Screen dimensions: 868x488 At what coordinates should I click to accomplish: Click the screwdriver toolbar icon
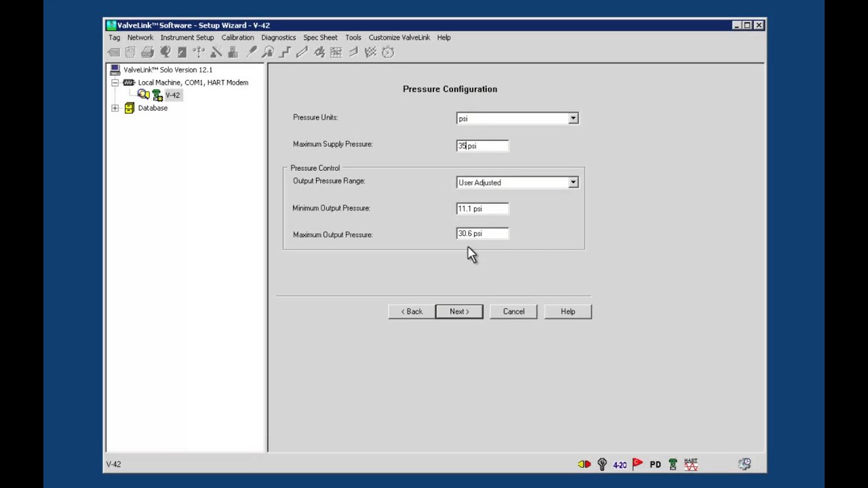pyautogui.click(x=251, y=52)
